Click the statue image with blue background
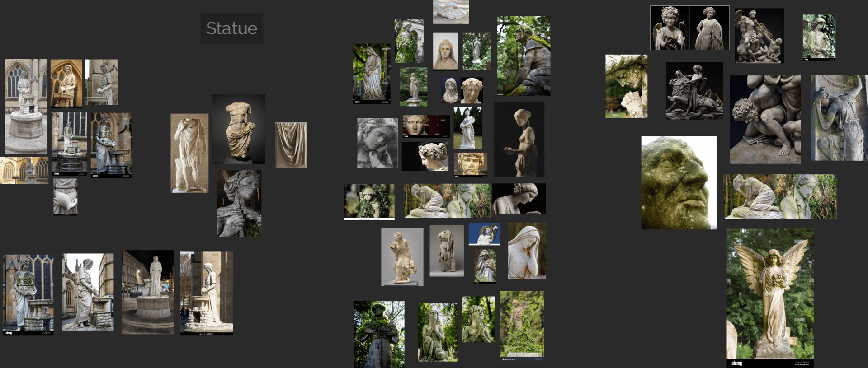Screen dimensions: 868x368 point(484,234)
